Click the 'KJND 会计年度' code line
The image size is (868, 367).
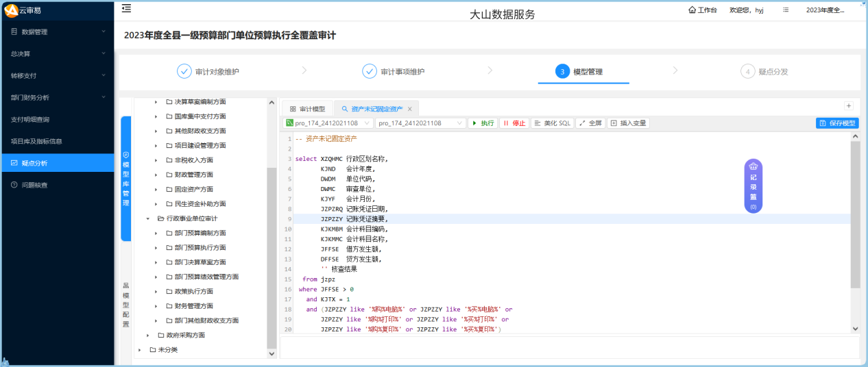pos(348,168)
